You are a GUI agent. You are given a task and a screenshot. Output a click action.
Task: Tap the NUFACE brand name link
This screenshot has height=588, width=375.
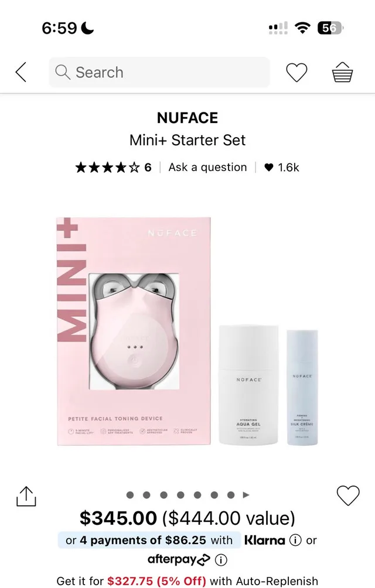pyautogui.click(x=187, y=118)
